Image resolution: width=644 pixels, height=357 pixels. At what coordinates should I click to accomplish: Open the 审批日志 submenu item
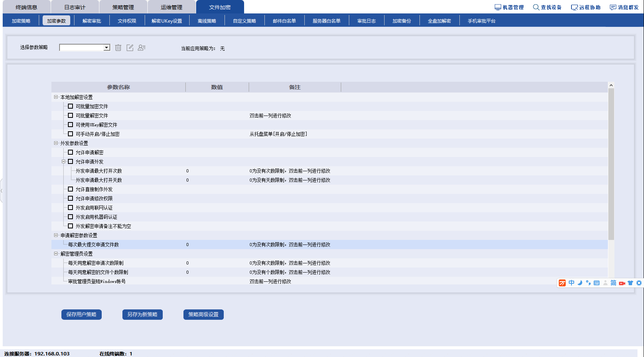click(x=367, y=21)
